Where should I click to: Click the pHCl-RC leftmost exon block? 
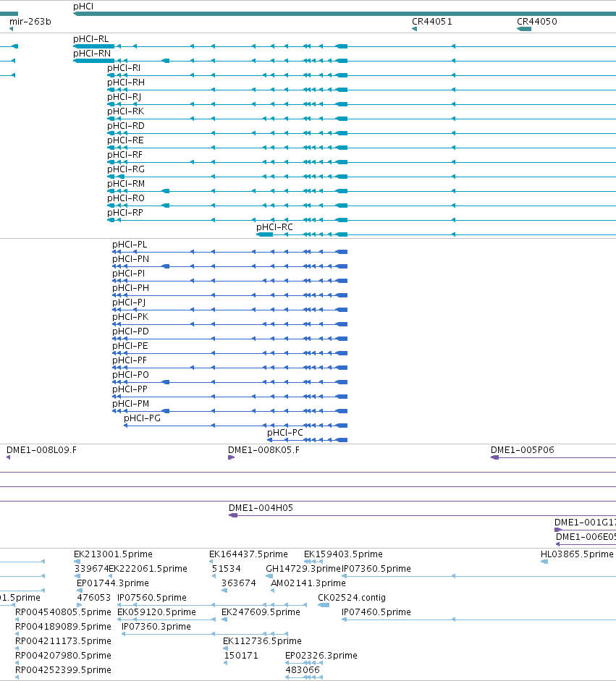[x=264, y=234]
